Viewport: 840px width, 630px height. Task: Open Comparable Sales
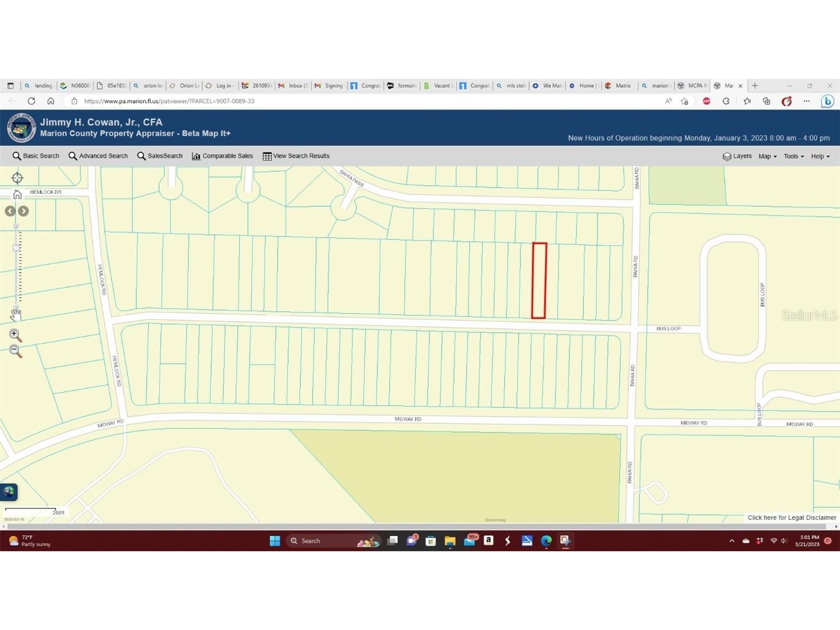pyautogui.click(x=222, y=156)
